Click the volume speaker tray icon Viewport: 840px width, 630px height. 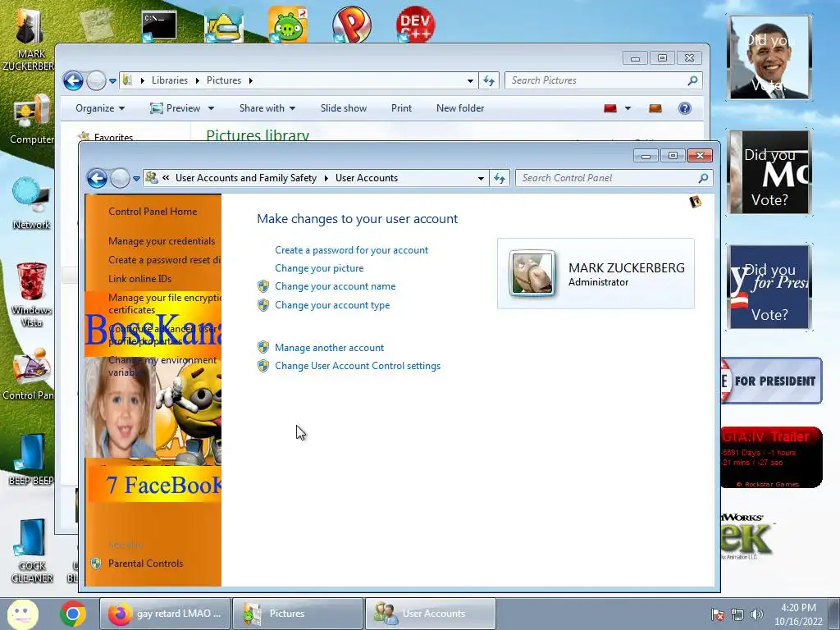pos(757,614)
